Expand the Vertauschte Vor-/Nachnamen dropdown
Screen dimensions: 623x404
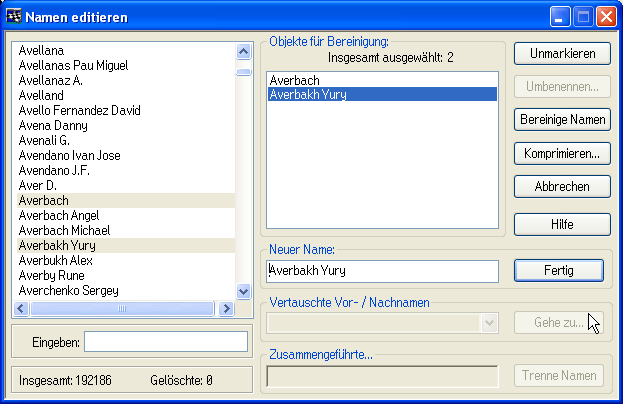(489, 322)
